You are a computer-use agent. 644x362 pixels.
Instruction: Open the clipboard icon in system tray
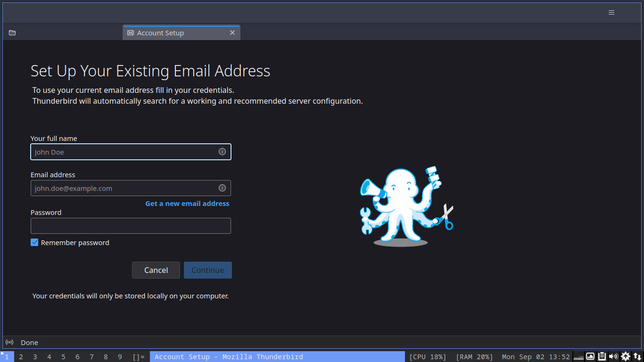[602, 356]
